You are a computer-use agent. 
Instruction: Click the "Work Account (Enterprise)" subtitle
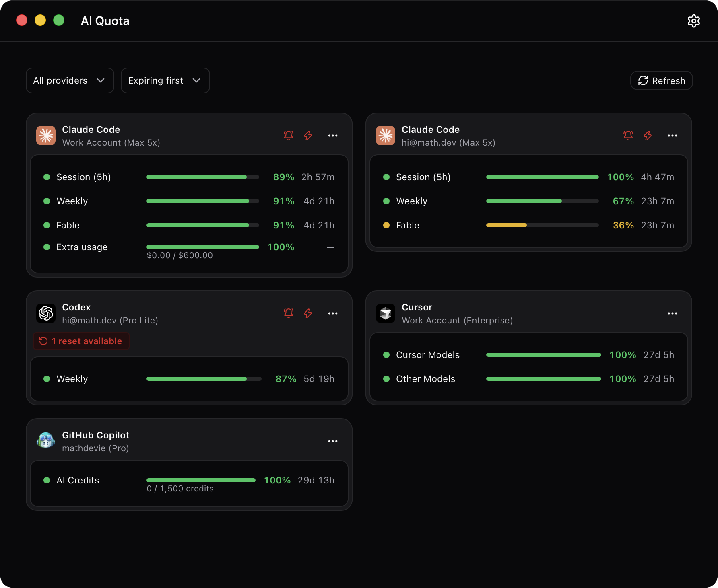[x=457, y=321]
